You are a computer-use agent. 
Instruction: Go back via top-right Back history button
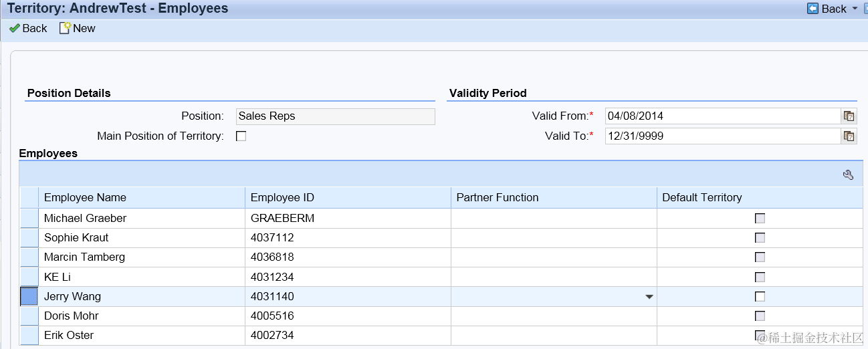click(827, 9)
